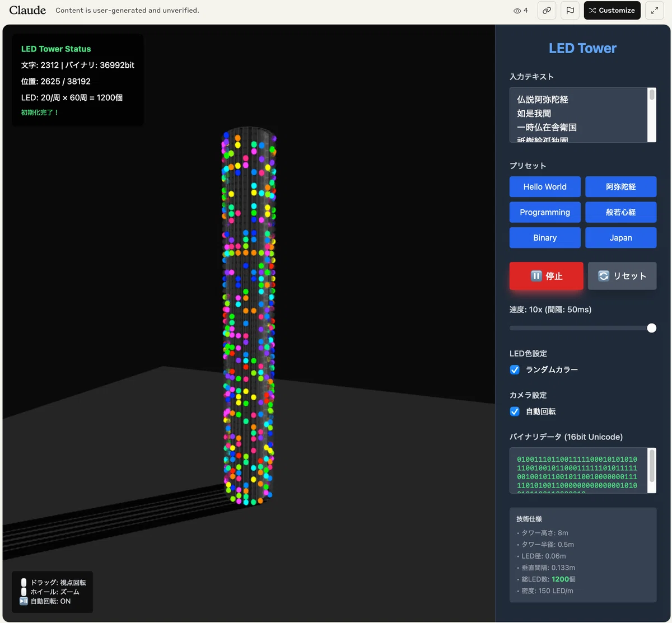Screen dimensions: 672x623
Task: Click the Customize button
Action: click(612, 10)
